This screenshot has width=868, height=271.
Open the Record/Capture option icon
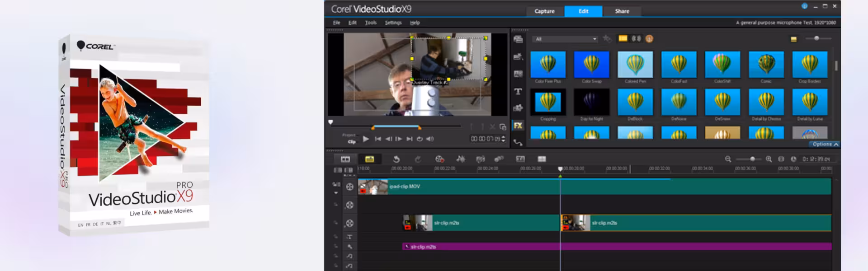[x=439, y=159]
